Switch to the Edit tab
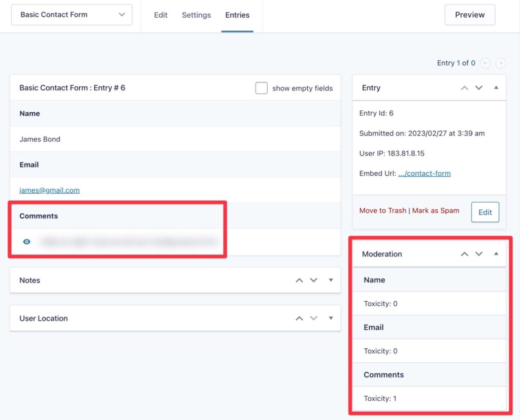Viewport: 520px width, 420px height. (160, 15)
